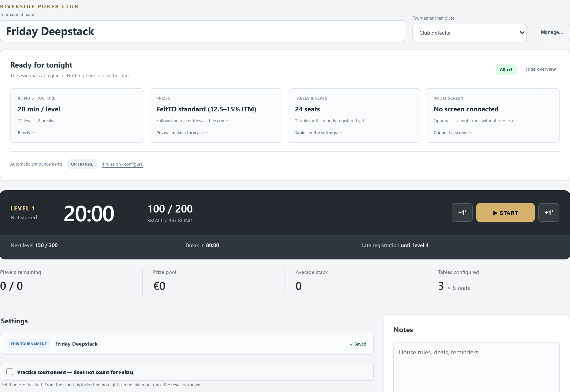This screenshot has height=392, width=570.
Task: Click Break in 80:00 text
Action: pos(202,245)
